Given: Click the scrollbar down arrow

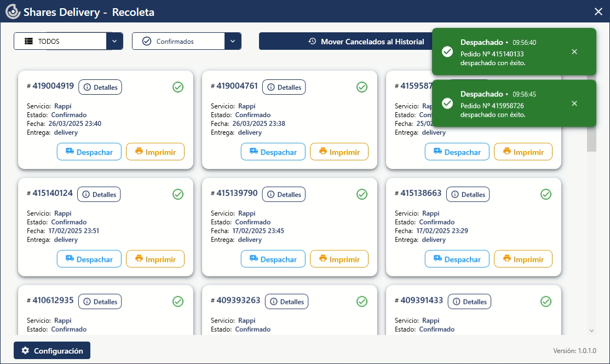Looking at the screenshot, I should [x=591, y=331].
